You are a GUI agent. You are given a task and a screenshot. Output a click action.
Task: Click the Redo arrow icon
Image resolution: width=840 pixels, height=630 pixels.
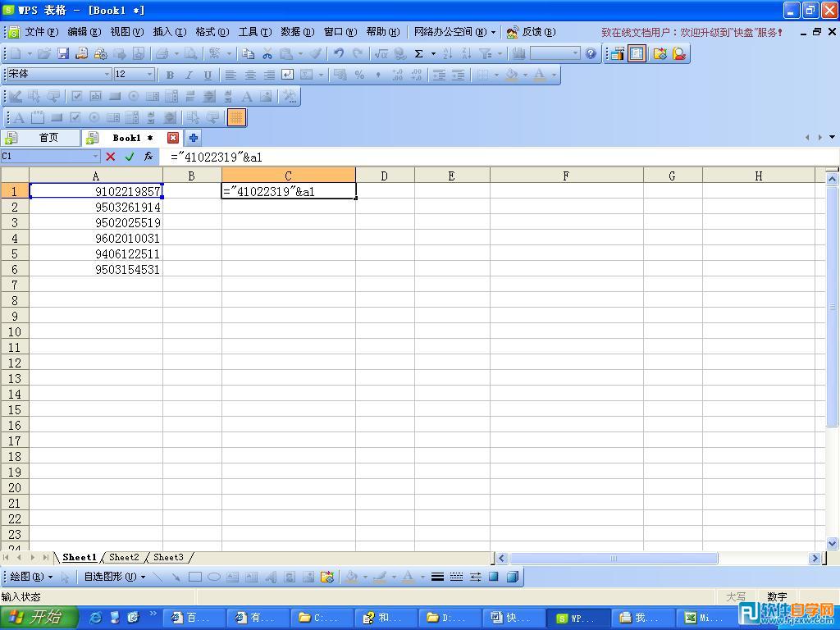[x=358, y=53]
